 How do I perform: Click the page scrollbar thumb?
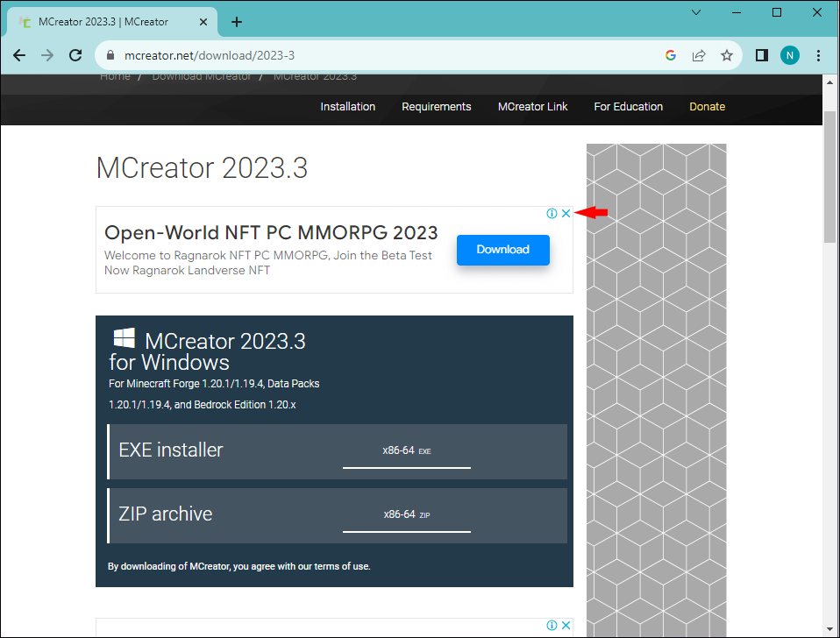tap(829, 177)
